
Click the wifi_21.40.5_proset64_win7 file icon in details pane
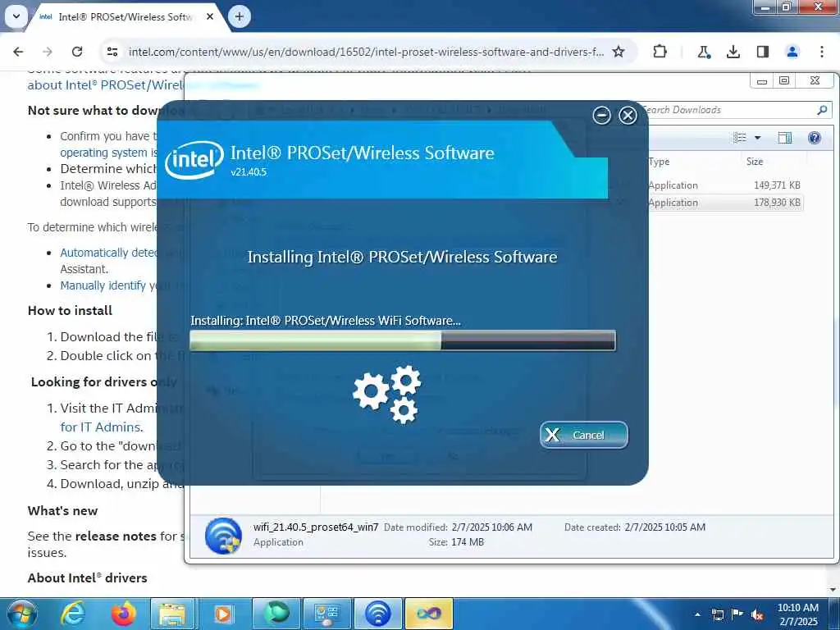pos(223,535)
